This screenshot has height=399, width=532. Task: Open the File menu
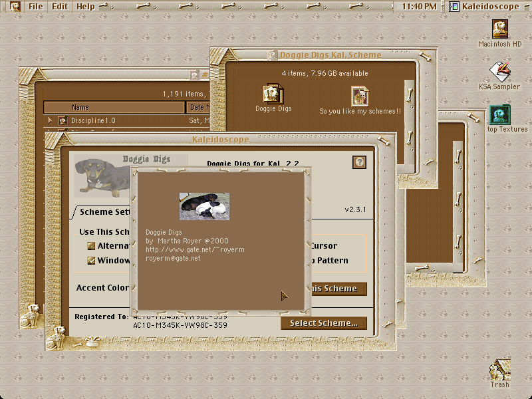[x=36, y=7]
